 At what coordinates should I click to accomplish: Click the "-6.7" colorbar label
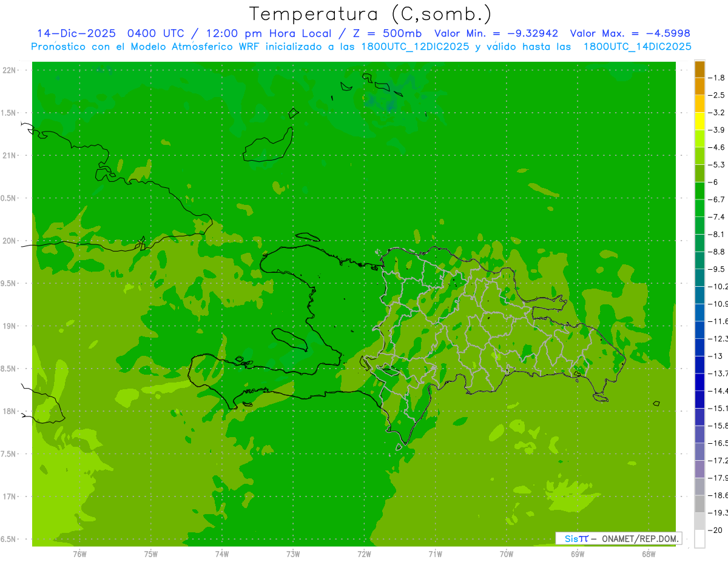click(716, 199)
